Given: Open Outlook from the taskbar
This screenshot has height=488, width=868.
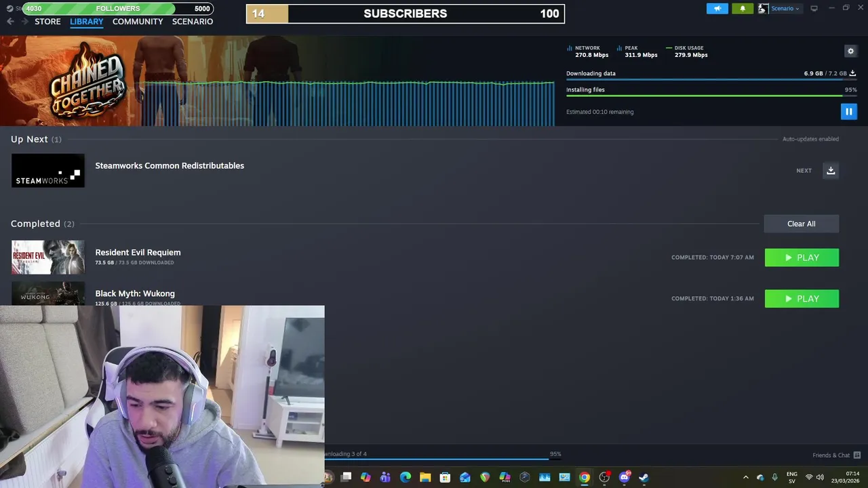Looking at the screenshot, I should tap(465, 477).
